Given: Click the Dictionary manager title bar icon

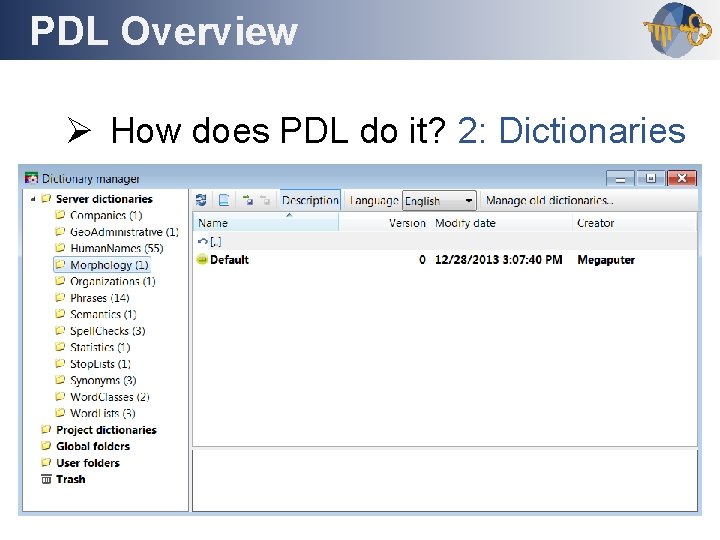Looking at the screenshot, I should coord(31,178).
